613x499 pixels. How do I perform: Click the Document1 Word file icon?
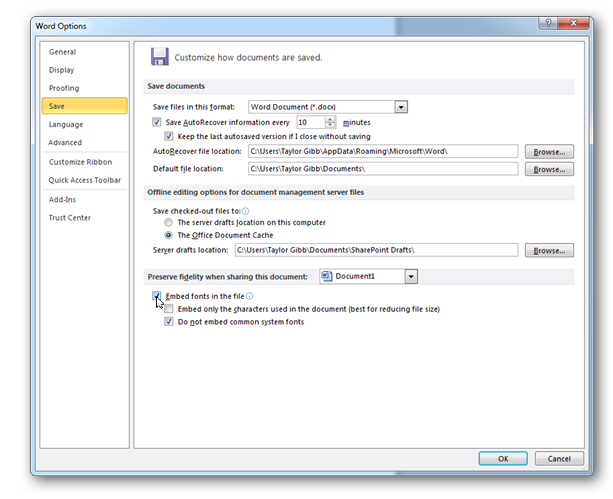[326, 276]
